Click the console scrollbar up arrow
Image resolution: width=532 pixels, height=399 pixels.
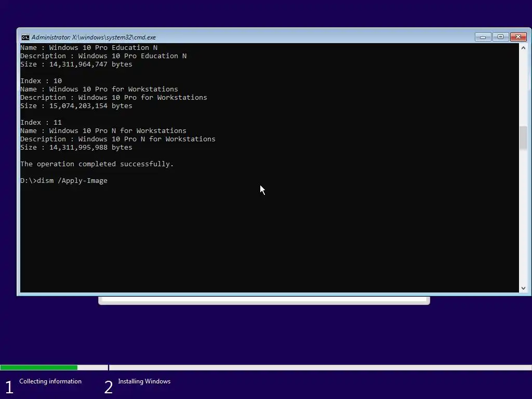(523, 48)
